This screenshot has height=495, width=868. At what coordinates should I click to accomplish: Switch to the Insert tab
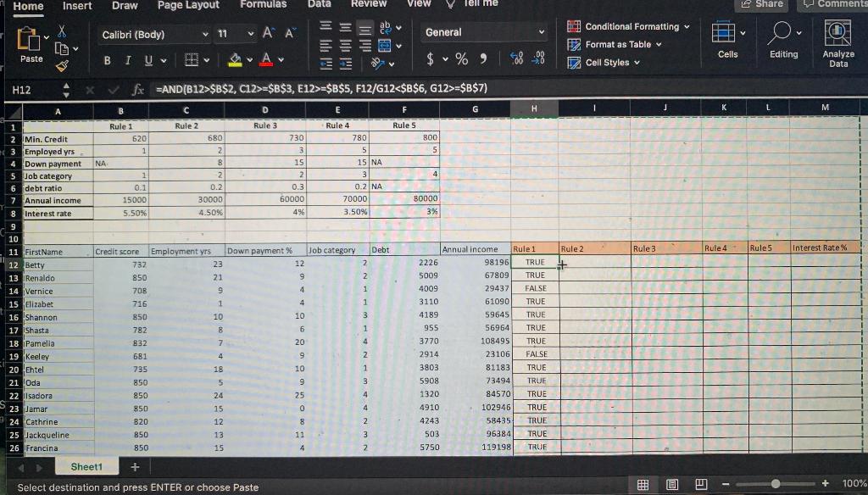point(77,6)
